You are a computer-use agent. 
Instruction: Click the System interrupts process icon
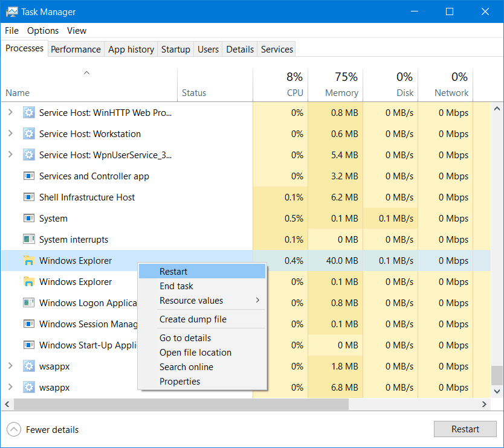29,239
